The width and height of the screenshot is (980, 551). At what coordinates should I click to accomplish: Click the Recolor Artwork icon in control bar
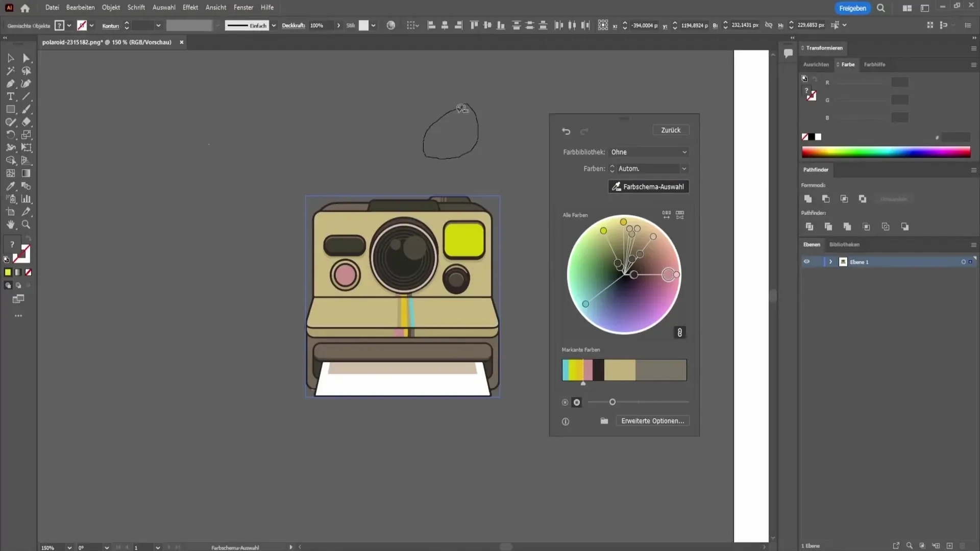pos(391,25)
